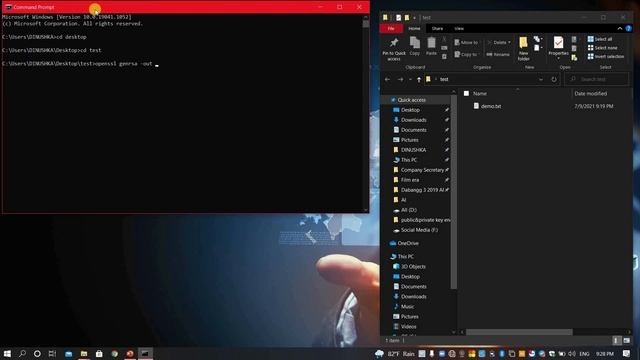Click the History icon in the Open group

(x=574, y=58)
